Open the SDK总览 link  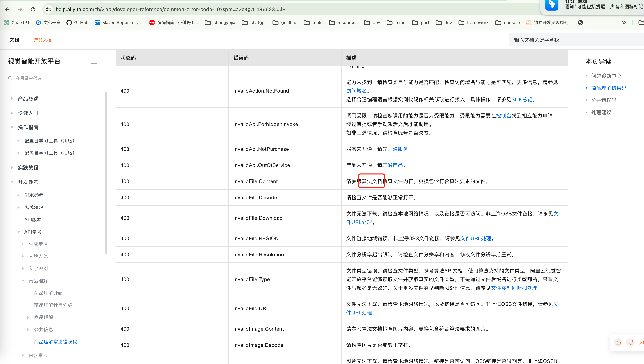[522, 100]
